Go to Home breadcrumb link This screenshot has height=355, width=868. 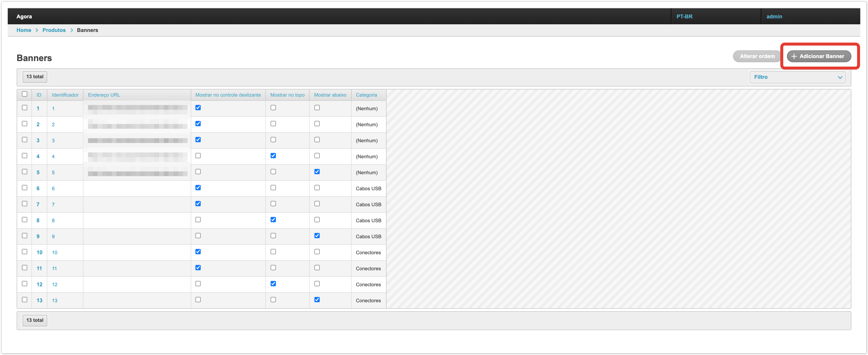coord(24,30)
